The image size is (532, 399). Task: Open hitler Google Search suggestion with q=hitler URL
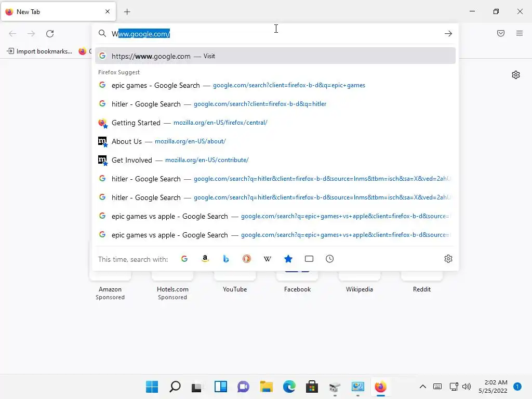tap(275, 104)
